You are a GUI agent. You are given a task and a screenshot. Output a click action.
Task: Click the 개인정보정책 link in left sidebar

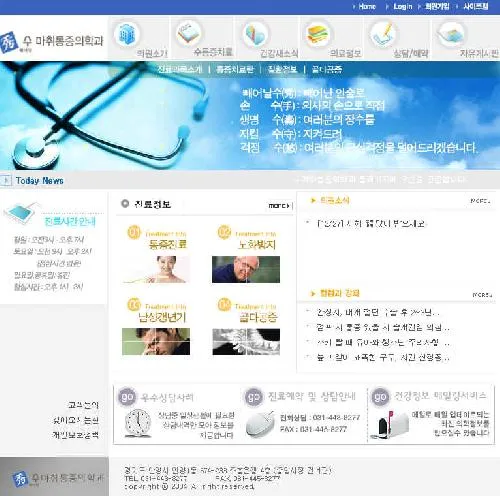click(x=76, y=435)
